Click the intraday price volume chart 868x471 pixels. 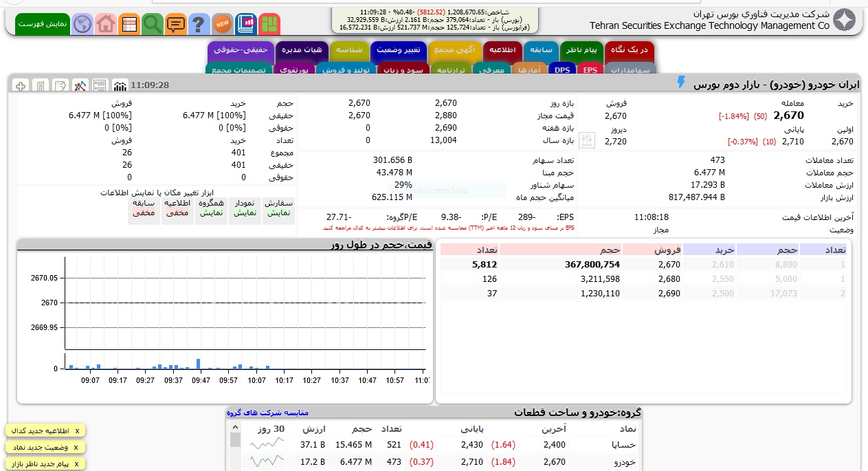coord(224,320)
